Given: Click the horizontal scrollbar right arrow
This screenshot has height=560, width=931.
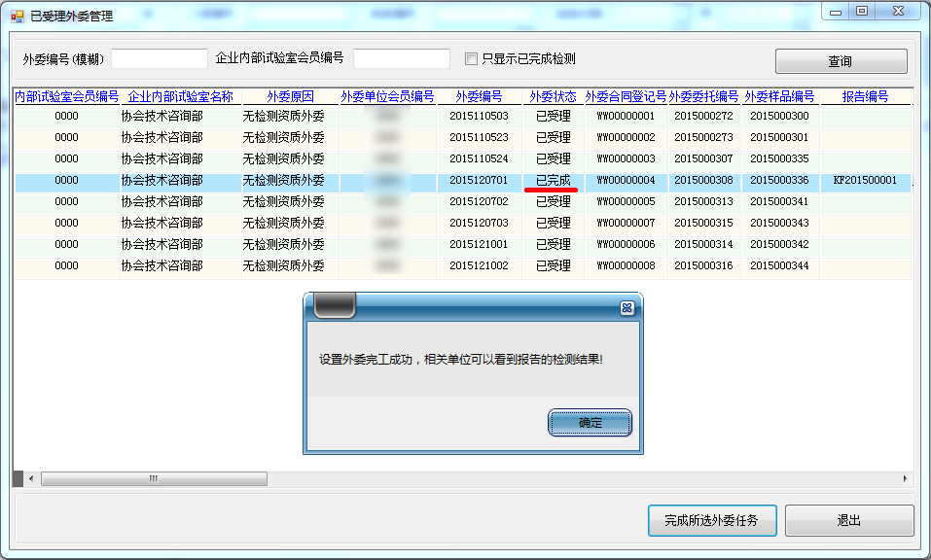Looking at the screenshot, I should [905, 478].
